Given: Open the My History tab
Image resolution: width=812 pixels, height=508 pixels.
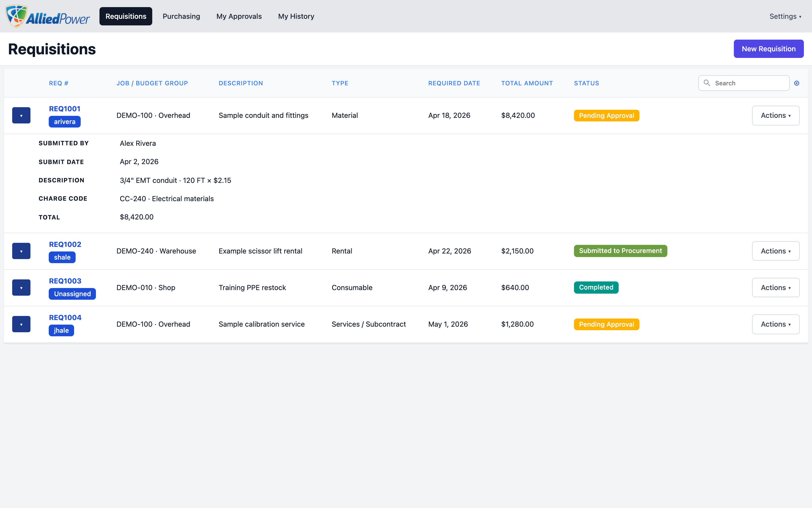Looking at the screenshot, I should [x=296, y=16].
